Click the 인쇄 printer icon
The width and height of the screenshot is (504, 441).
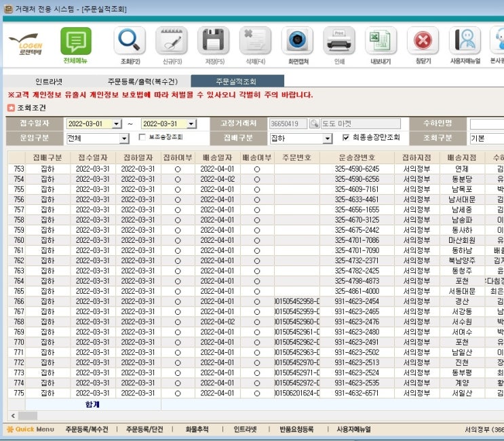click(338, 41)
